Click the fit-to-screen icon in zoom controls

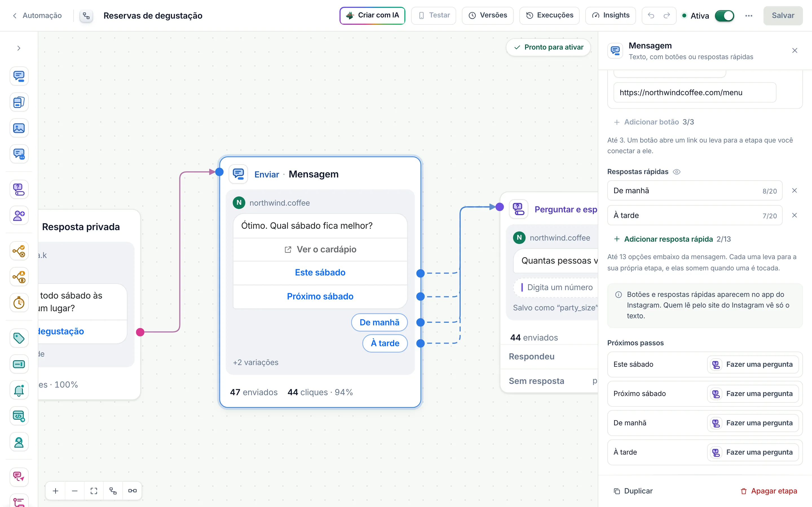point(94,491)
